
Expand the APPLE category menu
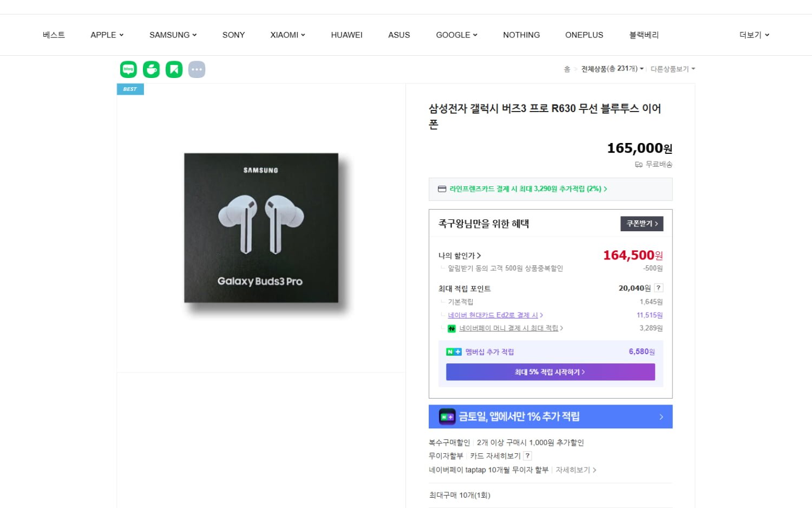coord(107,35)
